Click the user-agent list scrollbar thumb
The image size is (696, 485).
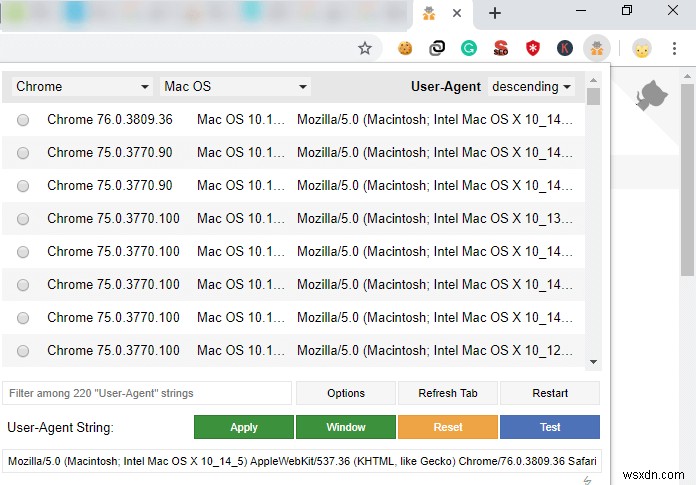coord(593,96)
